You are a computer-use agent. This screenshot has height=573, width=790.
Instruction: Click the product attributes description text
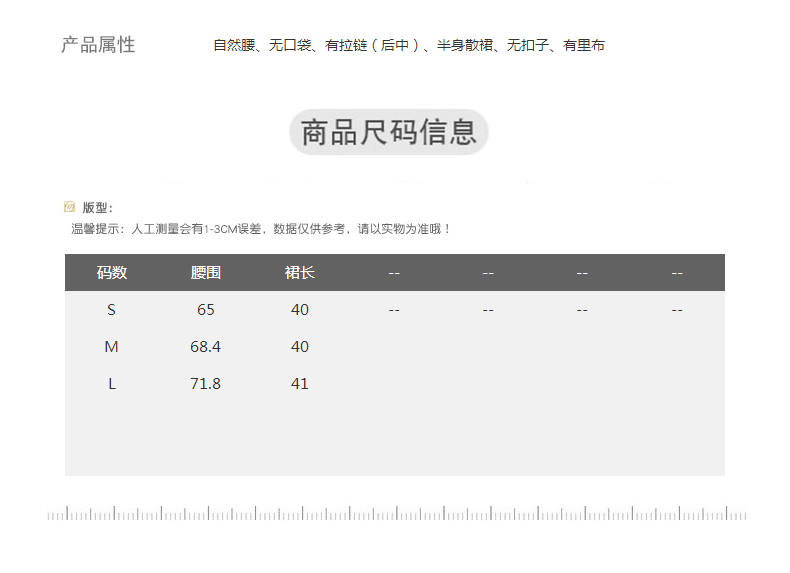click(x=408, y=45)
